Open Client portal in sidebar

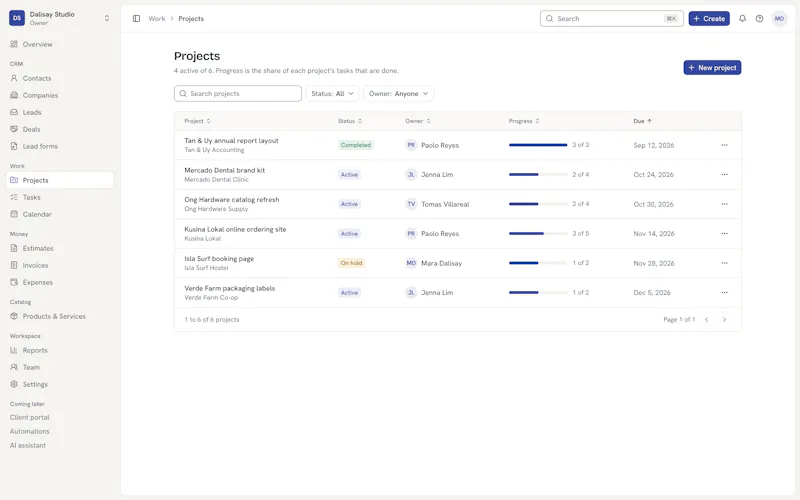pyautogui.click(x=30, y=417)
